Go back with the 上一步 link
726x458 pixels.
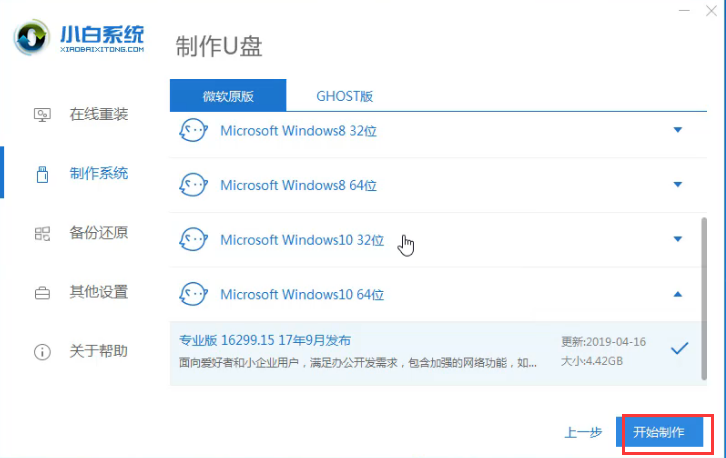point(583,432)
